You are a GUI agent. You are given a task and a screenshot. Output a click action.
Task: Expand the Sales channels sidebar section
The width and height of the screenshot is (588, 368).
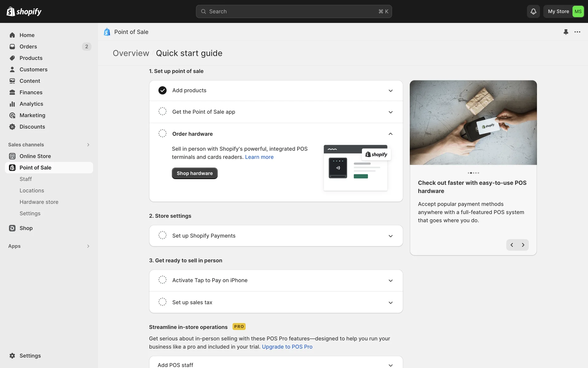88,145
